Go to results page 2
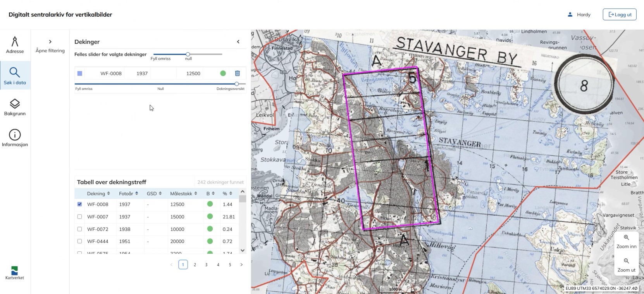The width and height of the screenshot is (644, 294). click(195, 265)
